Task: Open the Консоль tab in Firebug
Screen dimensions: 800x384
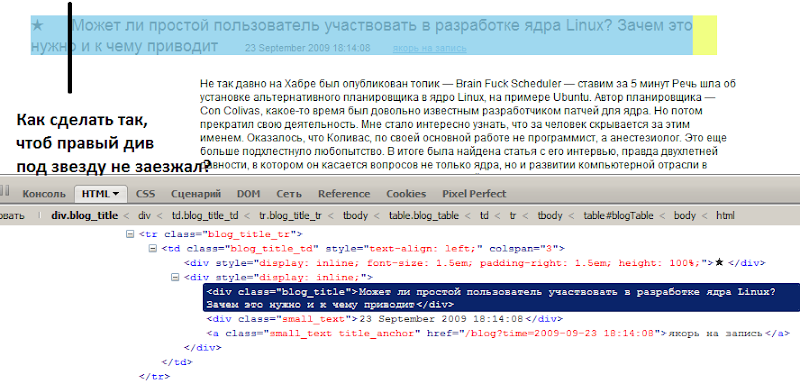Action: point(44,194)
